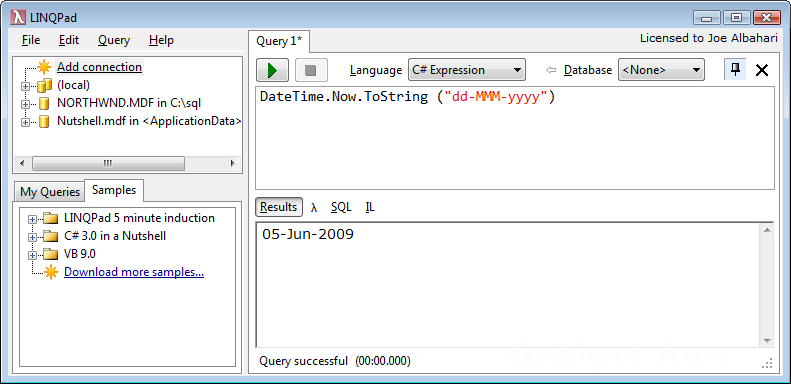Open the File menu
791x384 pixels.
click(x=31, y=40)
